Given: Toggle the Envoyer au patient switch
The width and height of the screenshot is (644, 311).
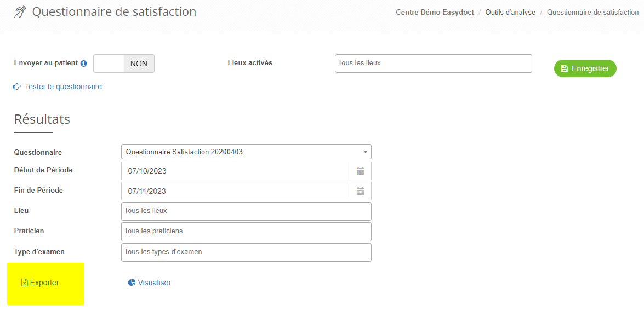Looking at the screenshot, I should (x=124, y=64).
